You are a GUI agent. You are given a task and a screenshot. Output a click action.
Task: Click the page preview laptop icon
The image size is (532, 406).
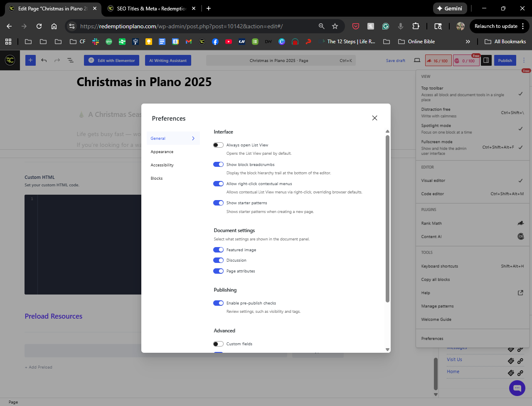click(417, 60)
